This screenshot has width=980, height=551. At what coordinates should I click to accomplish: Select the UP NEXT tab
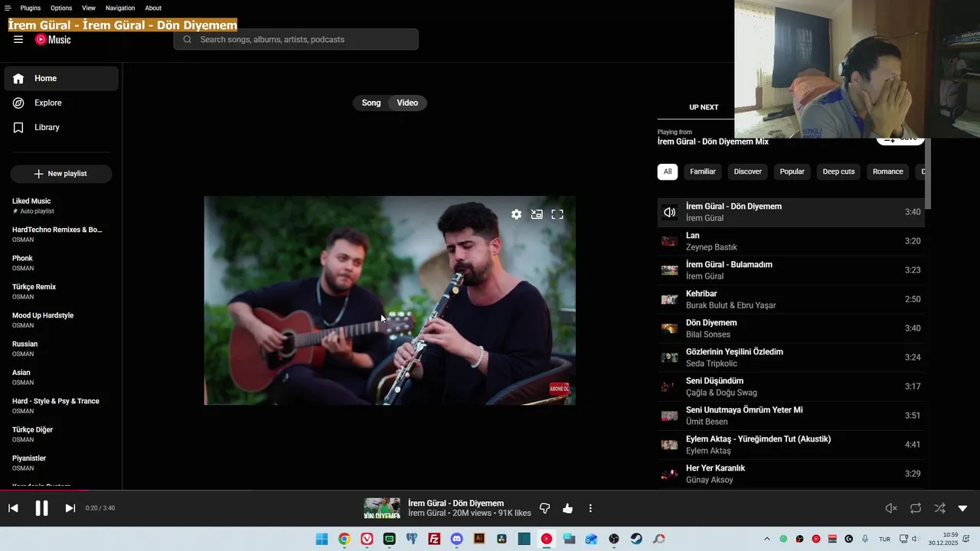[x=704, y=107]
